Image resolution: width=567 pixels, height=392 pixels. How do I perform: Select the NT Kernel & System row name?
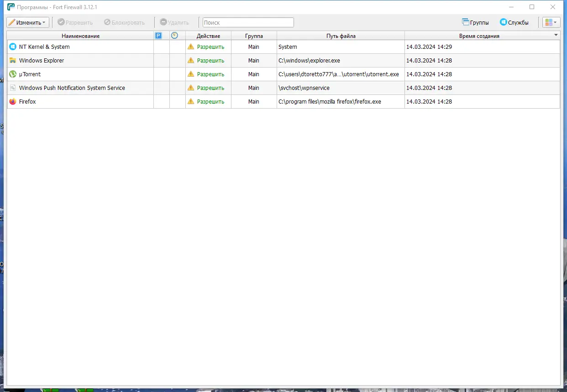(44, 47)
